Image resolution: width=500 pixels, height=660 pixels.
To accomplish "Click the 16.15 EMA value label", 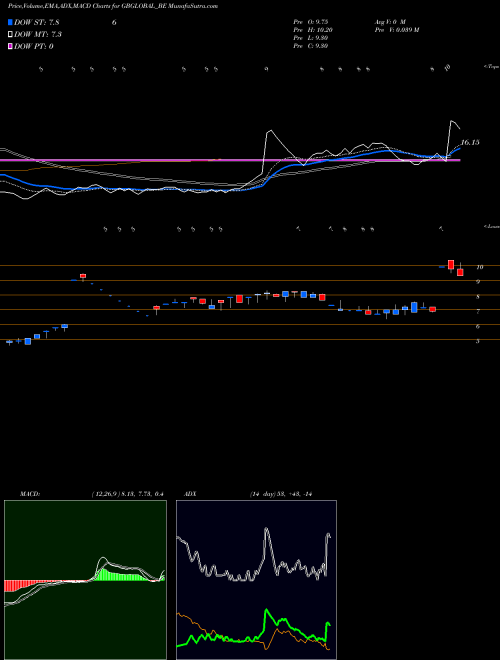I will [470, 143].
